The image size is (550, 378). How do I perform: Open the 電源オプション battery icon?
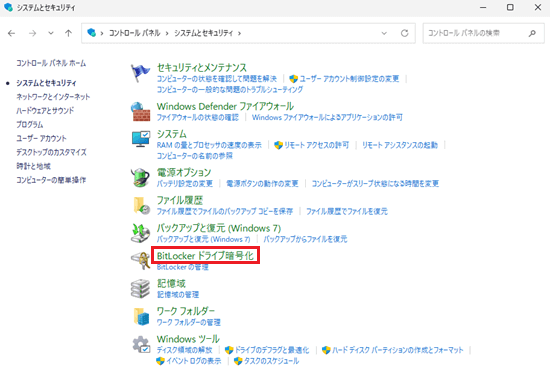pyautogui.click(x=140, y=177)
